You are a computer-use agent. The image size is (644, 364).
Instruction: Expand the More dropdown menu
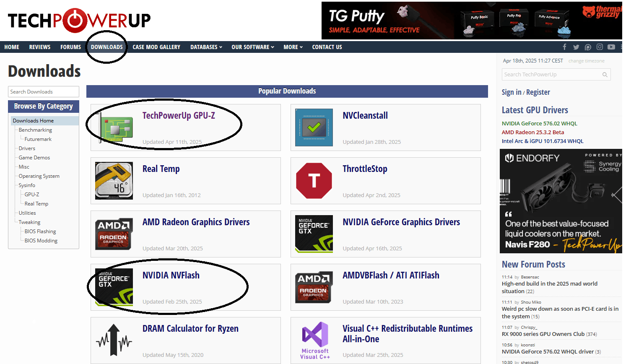click(293, 47)
